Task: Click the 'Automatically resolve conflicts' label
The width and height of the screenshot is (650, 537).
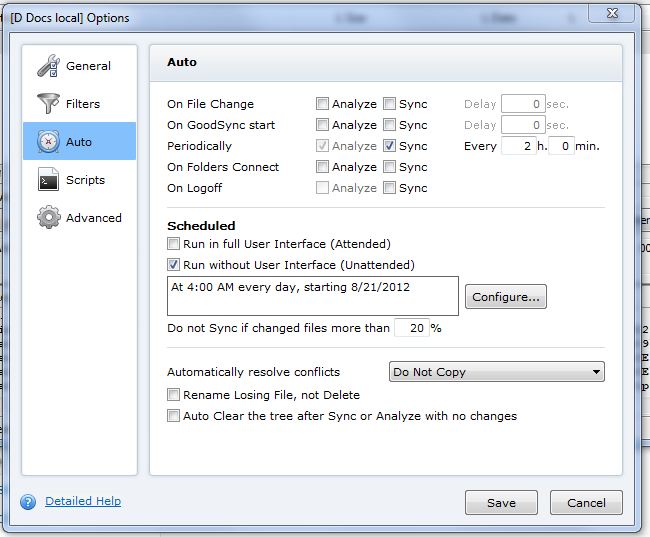Action: (253, 372)
